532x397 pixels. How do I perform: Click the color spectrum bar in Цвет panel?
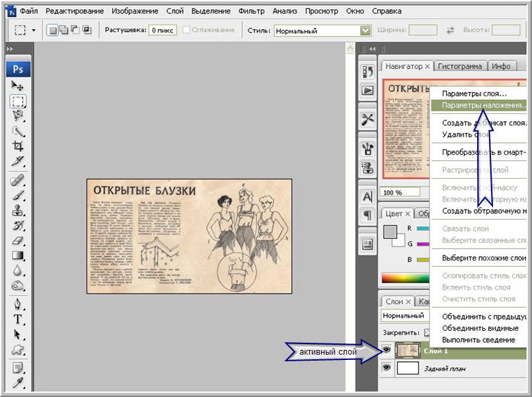pos(404,278)
